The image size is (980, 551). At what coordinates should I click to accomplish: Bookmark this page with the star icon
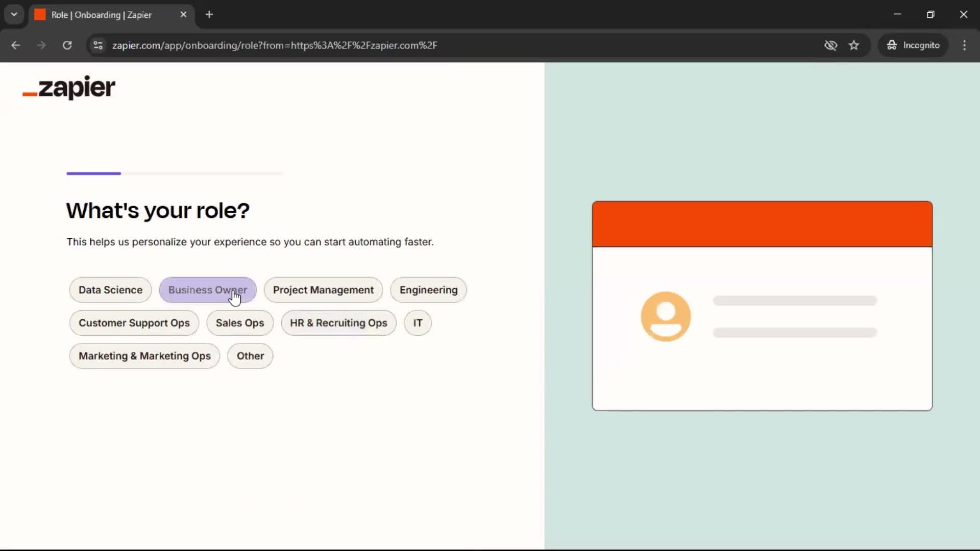pos(854,45)
